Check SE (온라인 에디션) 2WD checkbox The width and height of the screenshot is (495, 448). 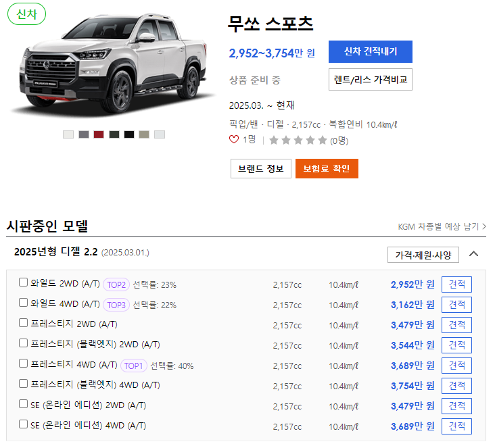point(23,404)
